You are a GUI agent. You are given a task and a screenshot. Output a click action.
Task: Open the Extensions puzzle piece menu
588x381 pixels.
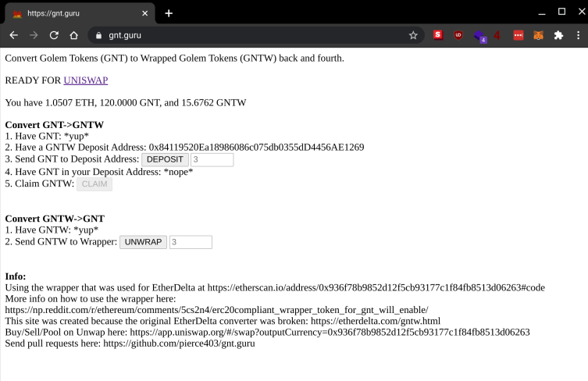558,35
